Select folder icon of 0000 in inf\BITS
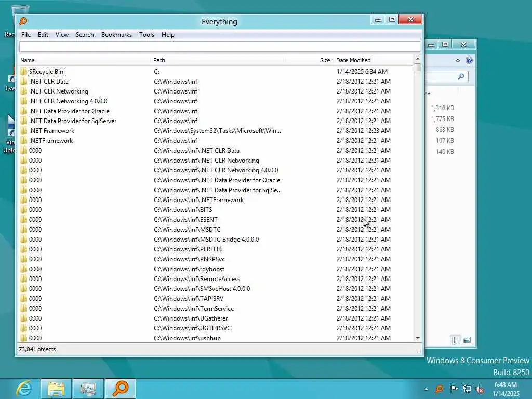Screen dimensions: 532x399 [x=23, y=210]
